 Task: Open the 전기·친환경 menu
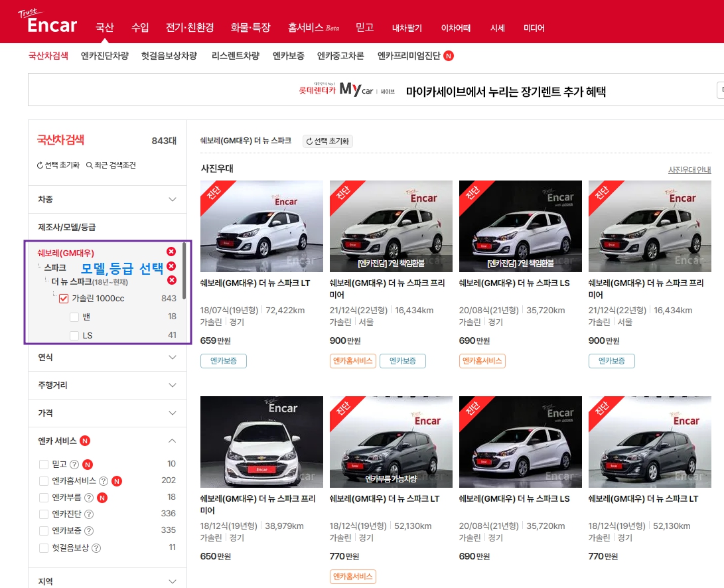190,27
